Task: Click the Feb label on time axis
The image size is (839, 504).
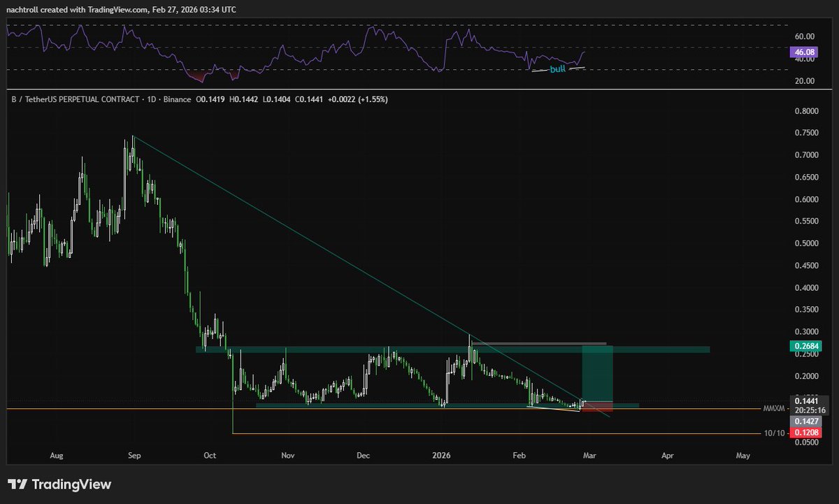Action: point(519,455)
